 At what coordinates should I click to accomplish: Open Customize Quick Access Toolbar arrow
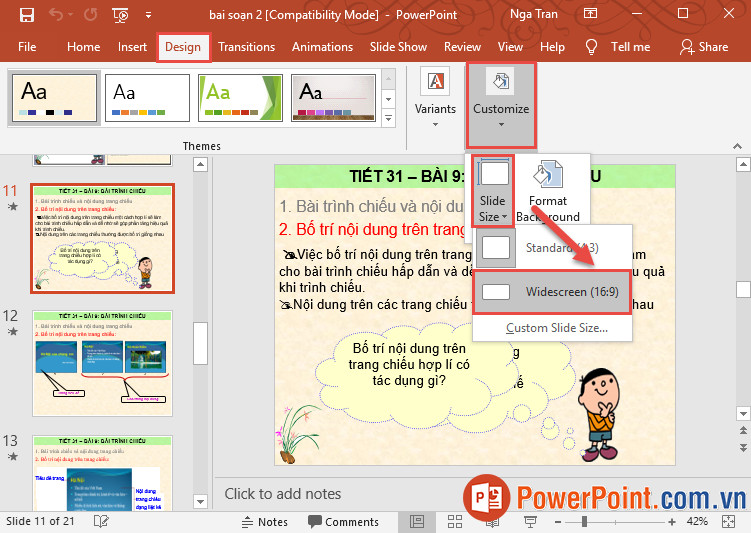[x=148, y=15]
